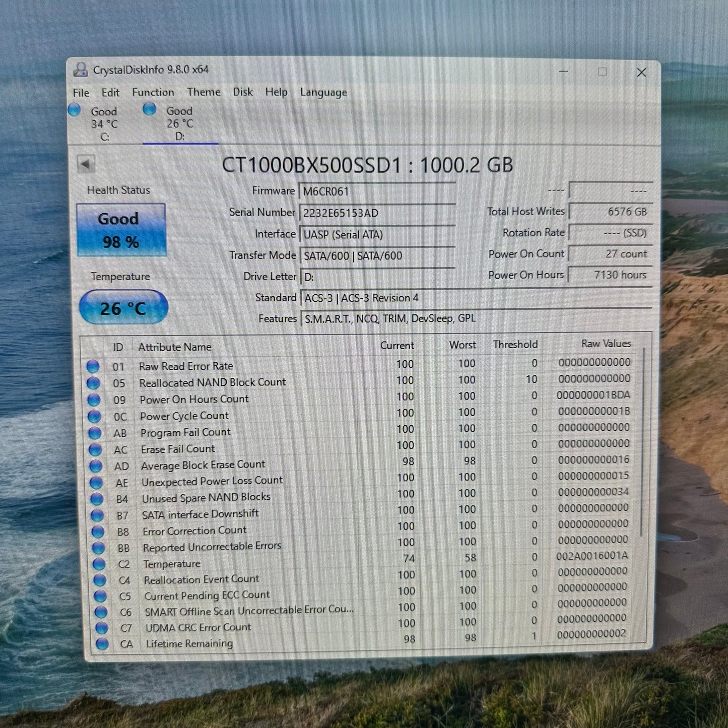Open the Theme menu
Screen dimensions: 728x728
[x=204, y=92]
